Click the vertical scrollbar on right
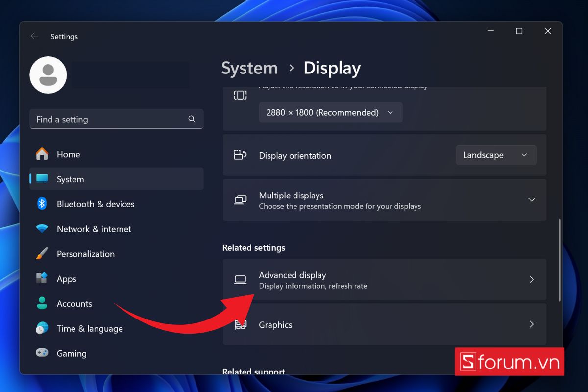This screenshot has width=588, height=392. 559,260
